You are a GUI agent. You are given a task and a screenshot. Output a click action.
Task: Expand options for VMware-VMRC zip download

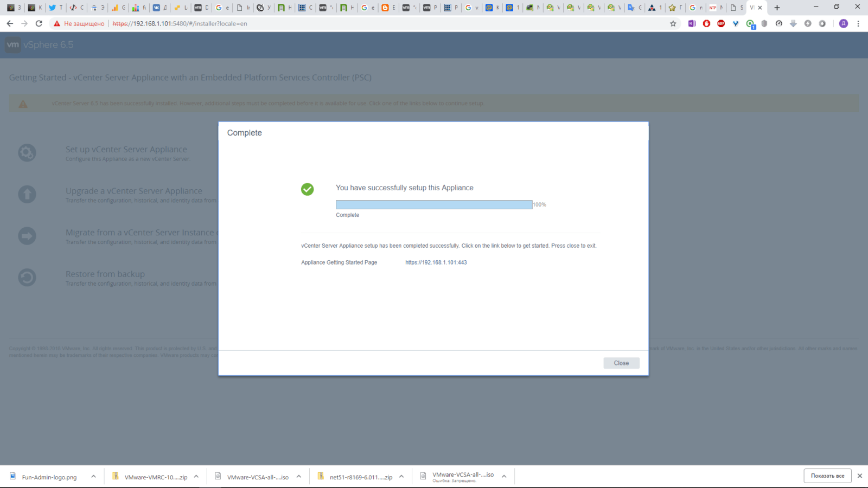click(196, 477)
